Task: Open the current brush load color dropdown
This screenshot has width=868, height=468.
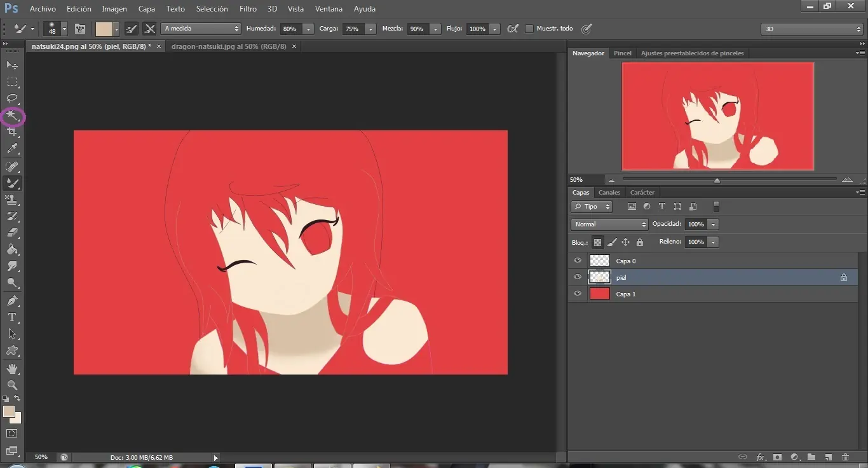Action: click(116, 29)
